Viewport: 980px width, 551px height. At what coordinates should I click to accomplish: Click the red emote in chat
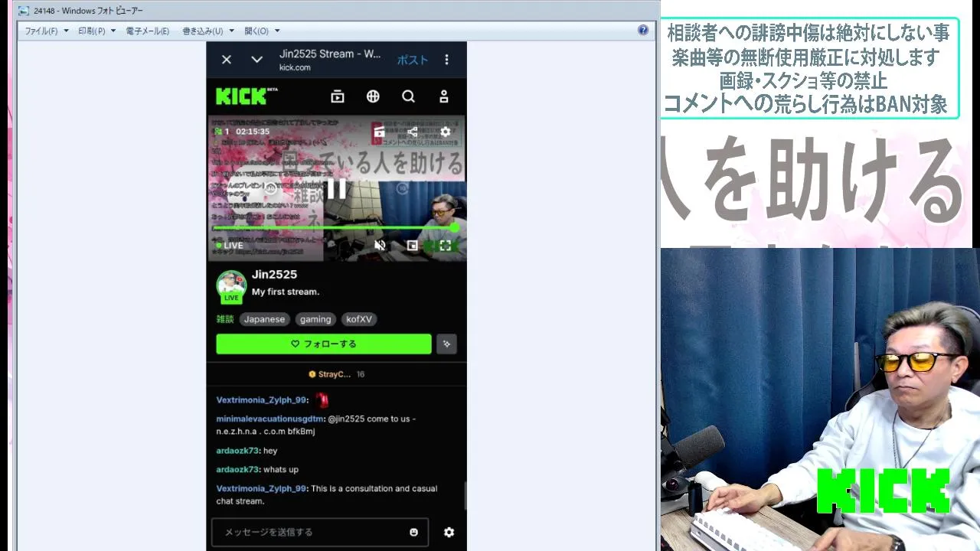(x=322, y=399)
